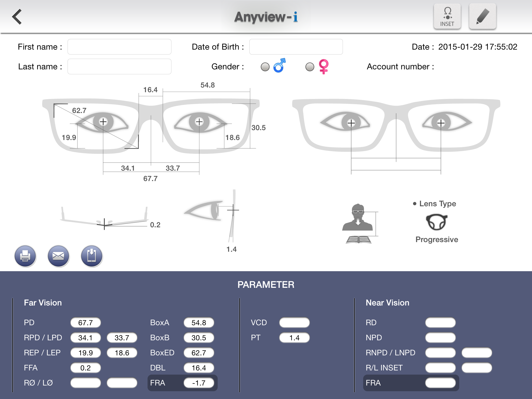Edit the PD value 67.7
Screen dimensions: 532x399
pos(85,323)
